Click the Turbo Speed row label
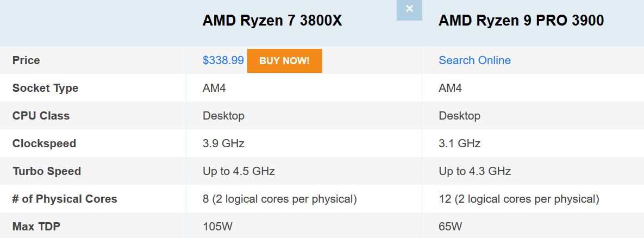Viewport: 644px width, 238px height. point(47,171)
